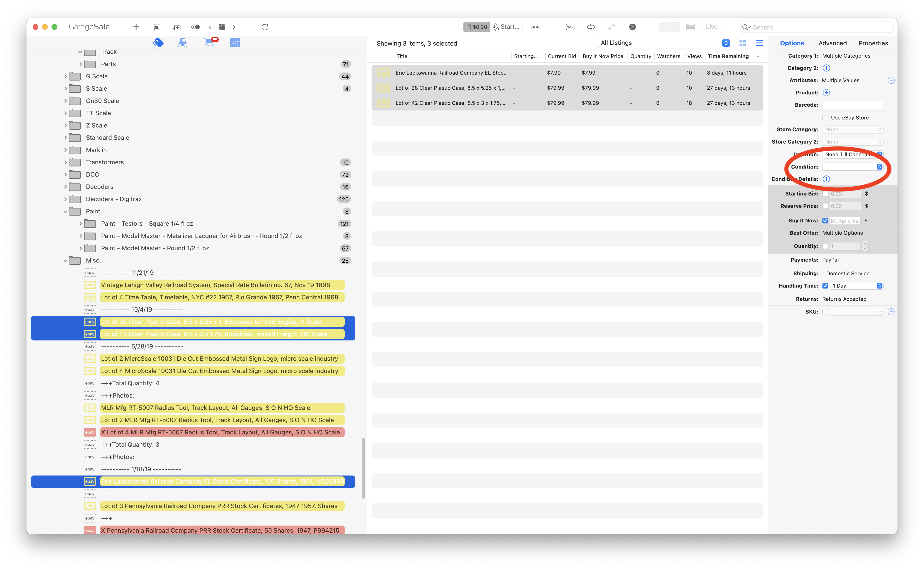The image size is (924, 569).
Task: Click the previous arrow in toolbar
Action: [x=210, y=27]
